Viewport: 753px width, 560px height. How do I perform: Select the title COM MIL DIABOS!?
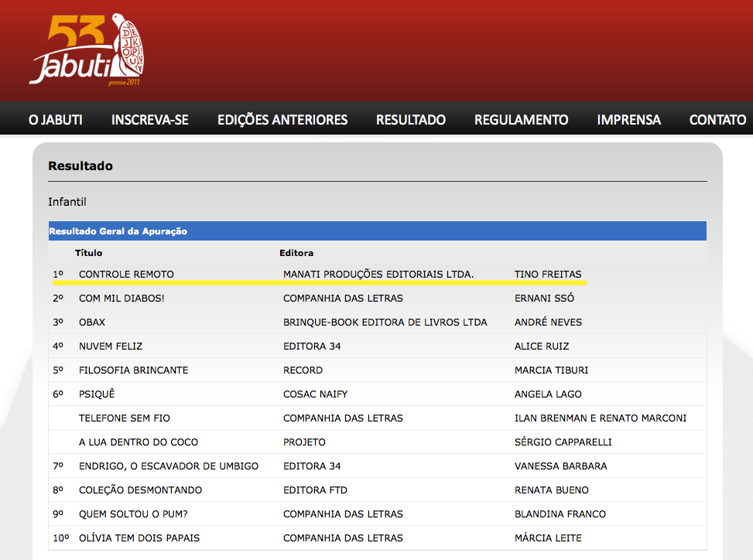[x=122, y=298]
